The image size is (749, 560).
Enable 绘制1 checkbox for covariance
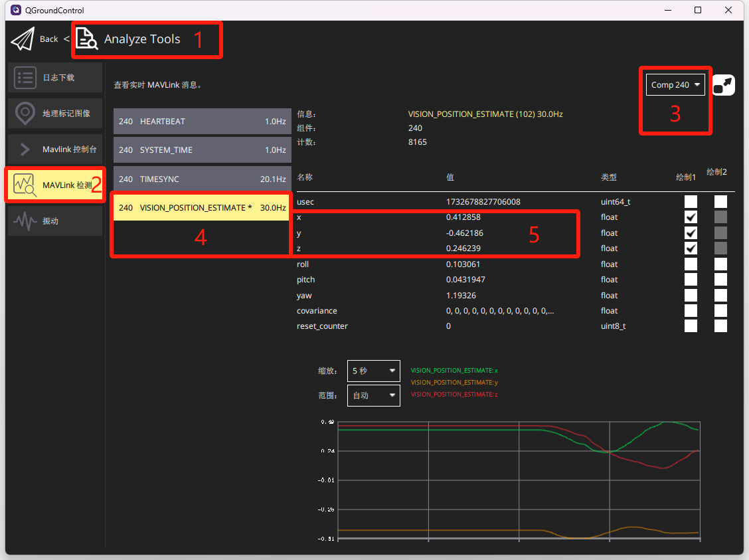click(x=691, y=311)
